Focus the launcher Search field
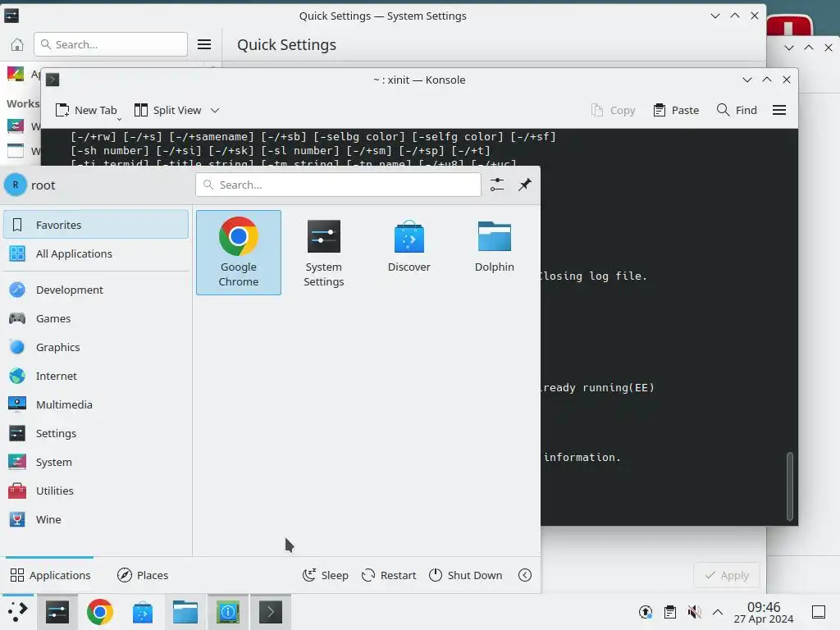Image resolution: width=840 pixels, height=630 pixels. tap(338, 185)
